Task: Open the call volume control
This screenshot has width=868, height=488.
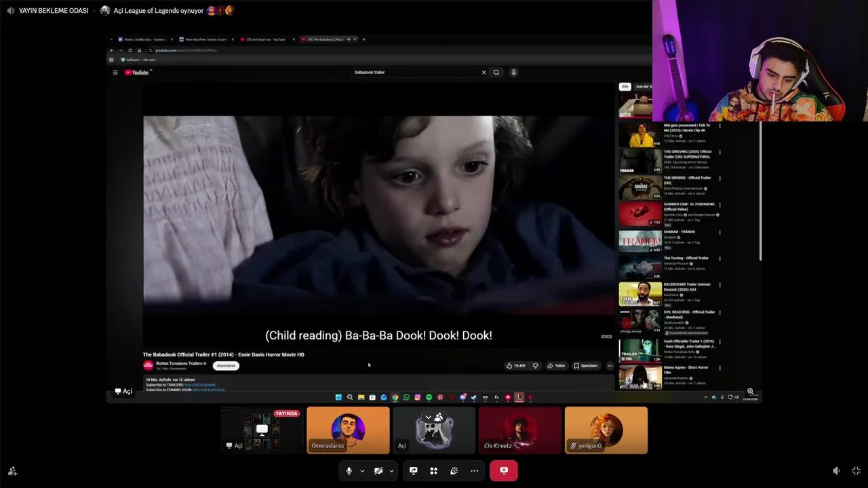Action: coord(836,470)
